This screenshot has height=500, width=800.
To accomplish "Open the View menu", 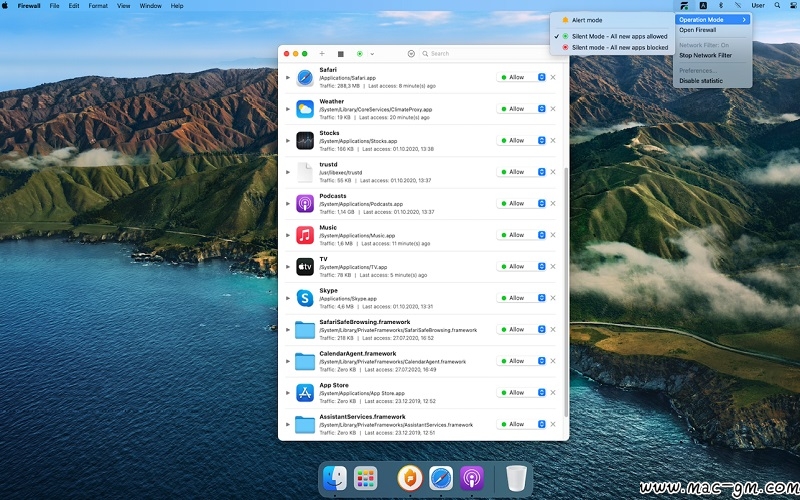I will point(123,6).
